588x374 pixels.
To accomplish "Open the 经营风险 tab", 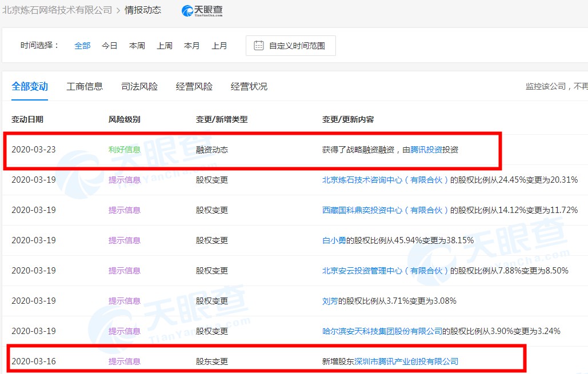I will 194,87.
